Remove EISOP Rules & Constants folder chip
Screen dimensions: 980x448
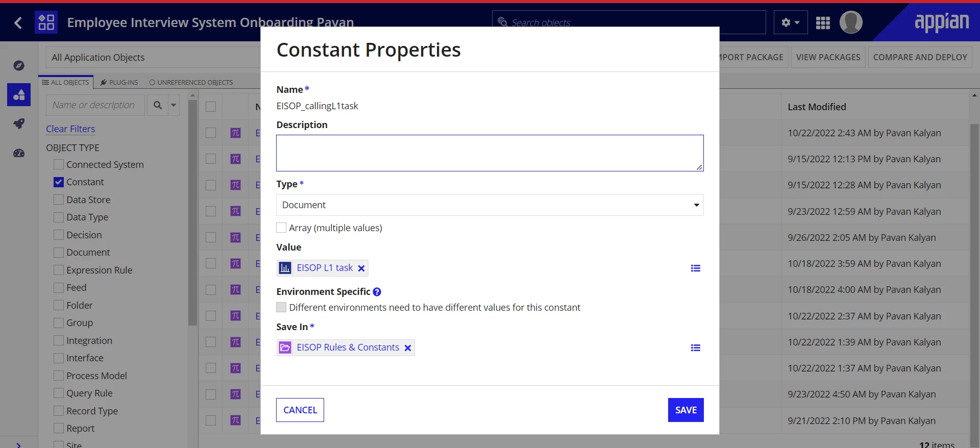point(408,348)
